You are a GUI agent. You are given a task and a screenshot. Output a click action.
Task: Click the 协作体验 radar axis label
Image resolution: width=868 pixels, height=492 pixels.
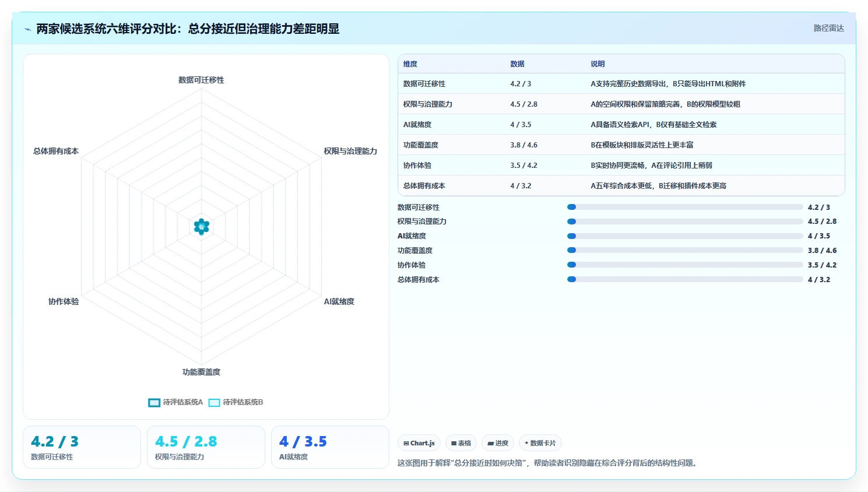click(64, 301)
